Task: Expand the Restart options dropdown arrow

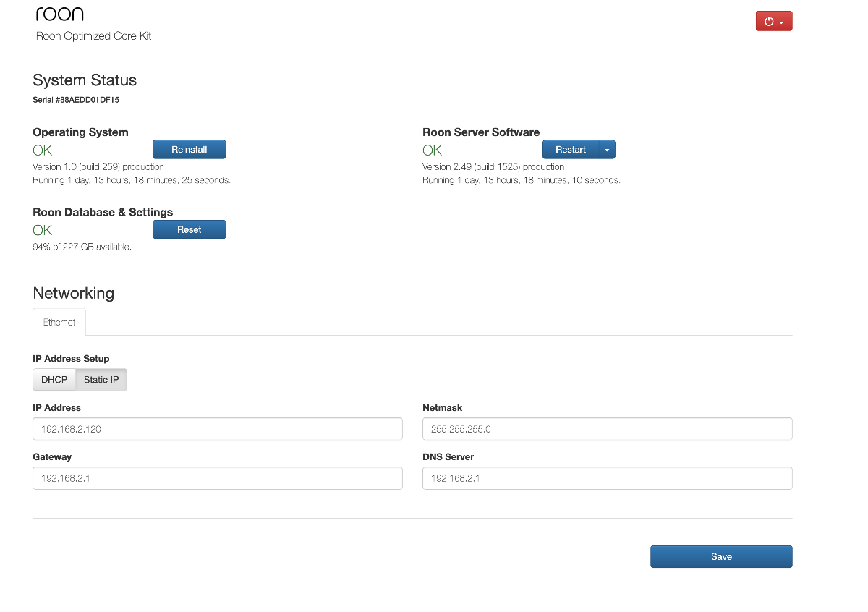Action: (x=607, y=150)
